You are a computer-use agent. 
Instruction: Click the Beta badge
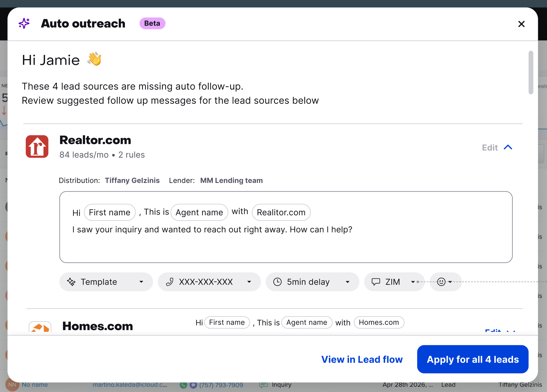[x=152, y=23]
